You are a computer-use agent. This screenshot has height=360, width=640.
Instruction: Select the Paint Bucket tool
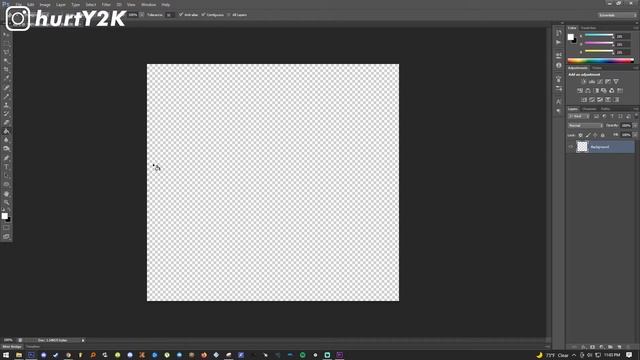[6, 131]
